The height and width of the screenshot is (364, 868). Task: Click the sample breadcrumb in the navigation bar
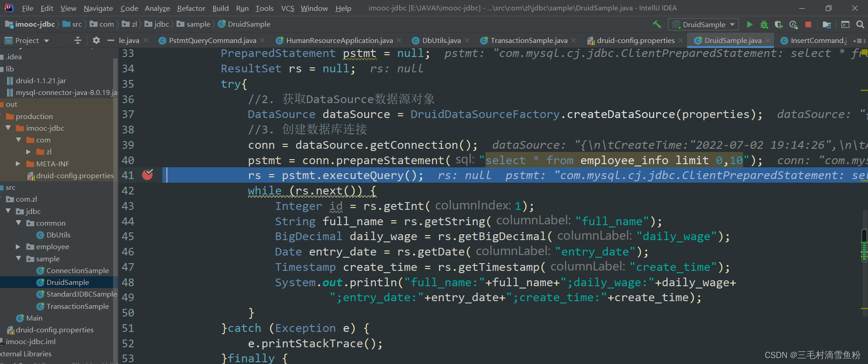coord(194,24)
